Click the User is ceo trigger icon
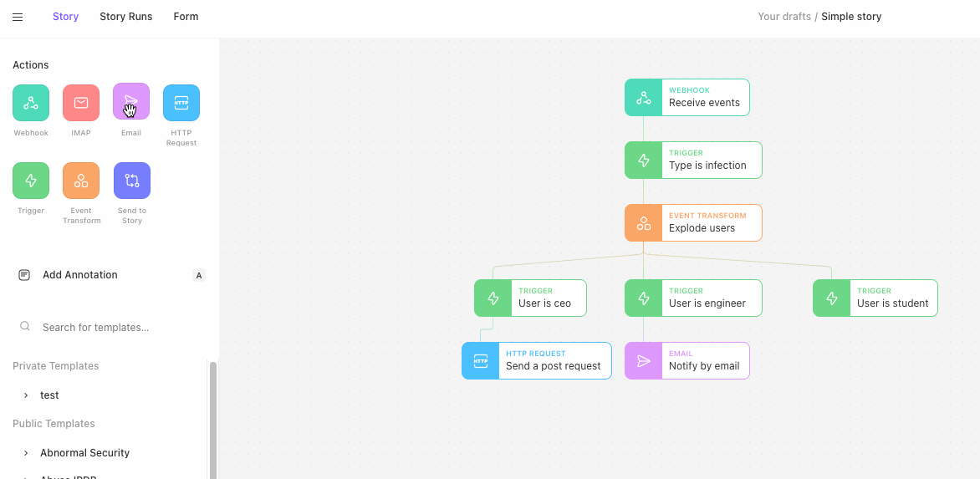The height and width of the screenshot is (479, 980). pyautogui.click(x=493, y=298)
